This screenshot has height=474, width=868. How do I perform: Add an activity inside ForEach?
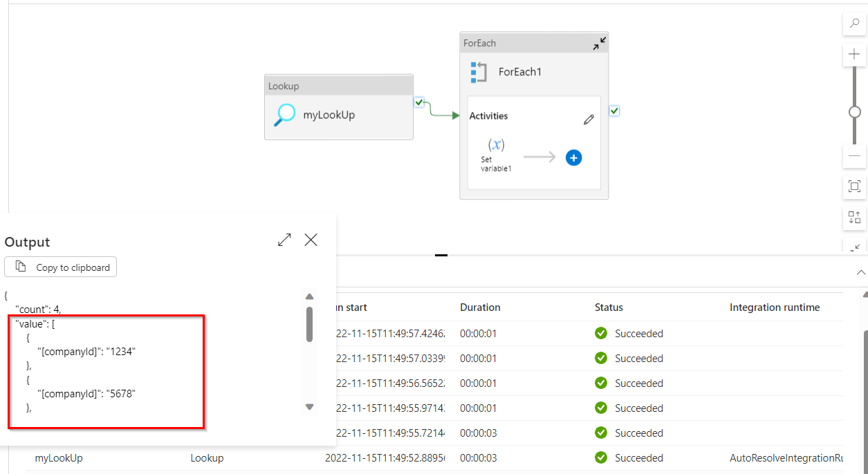(573, 158)
